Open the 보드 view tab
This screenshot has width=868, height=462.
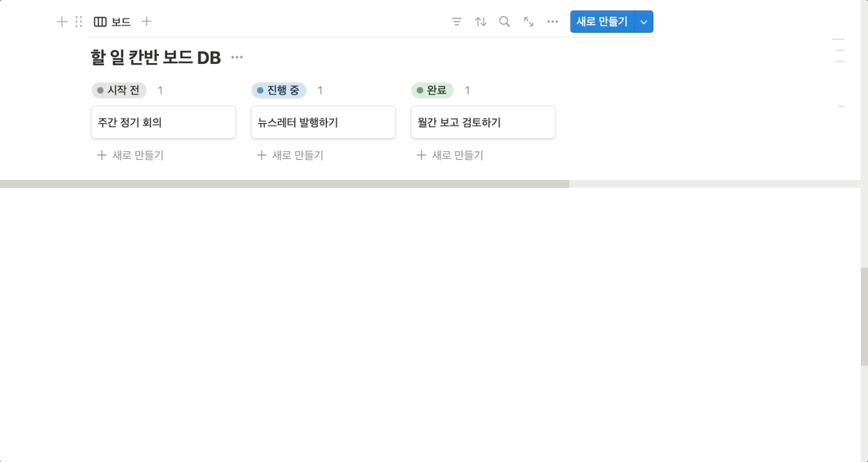[x=113, y=22]
